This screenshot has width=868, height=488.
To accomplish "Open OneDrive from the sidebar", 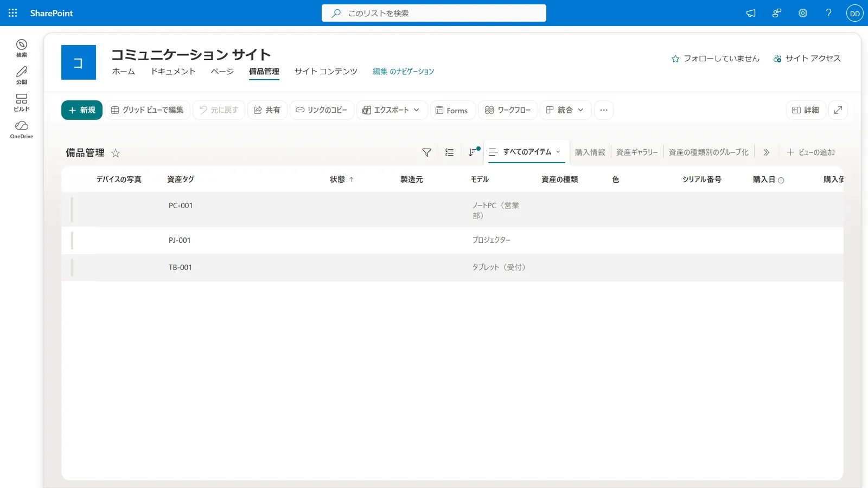I will coord(22,130).
